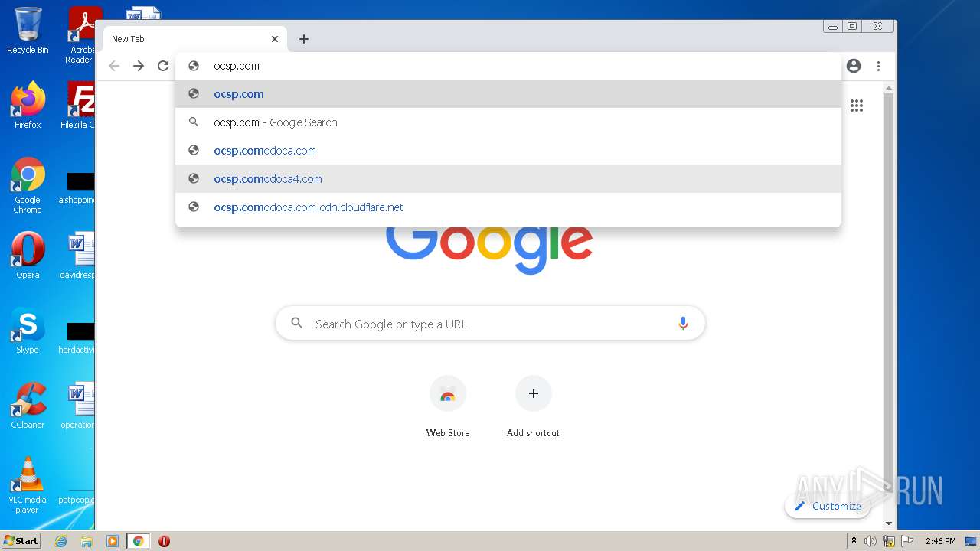
Task: Click Chrome icon in the taskbar
Action: point(139,541)
